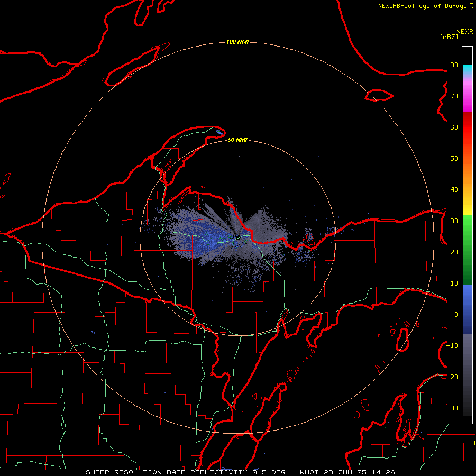Screen dimensions: 476x476
Task: Click the small echo on Keweenaw peninsula tip
Action: [219, 132]
